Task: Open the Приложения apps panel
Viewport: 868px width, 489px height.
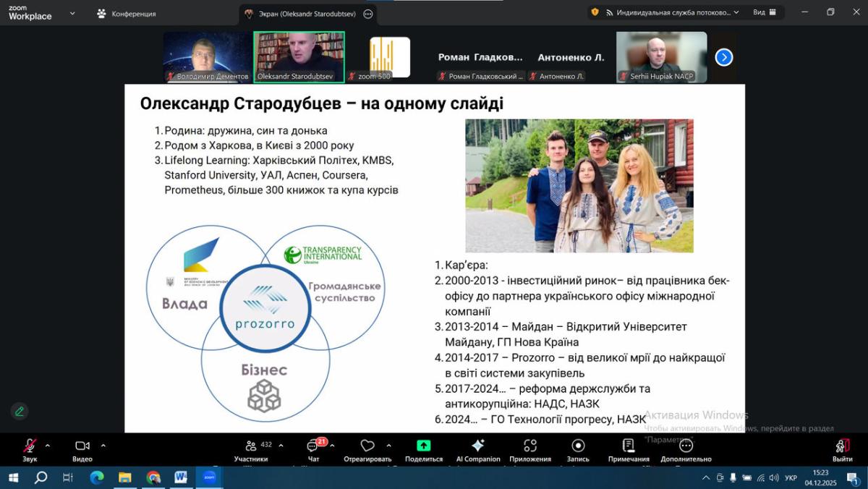Action: point(530,446)
